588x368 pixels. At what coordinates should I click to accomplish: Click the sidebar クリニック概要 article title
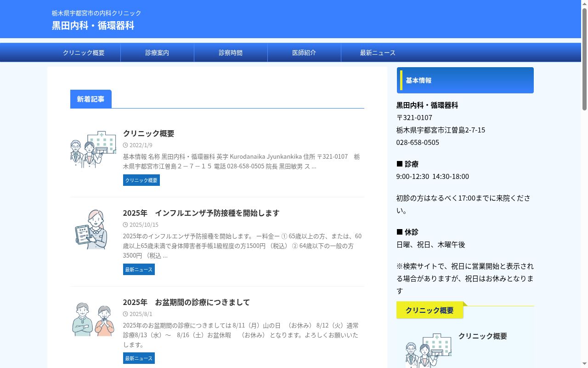click(x=483, y=336)
